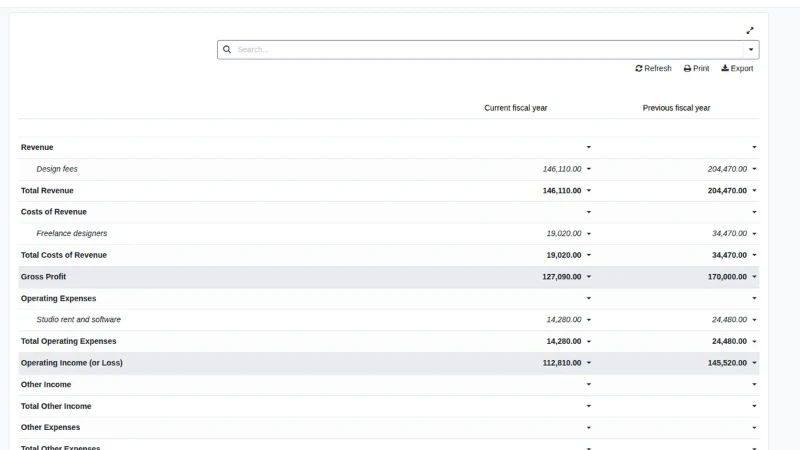Select the Total Other Income label
This screenshot has width=800, height=450.
(56, 406)
